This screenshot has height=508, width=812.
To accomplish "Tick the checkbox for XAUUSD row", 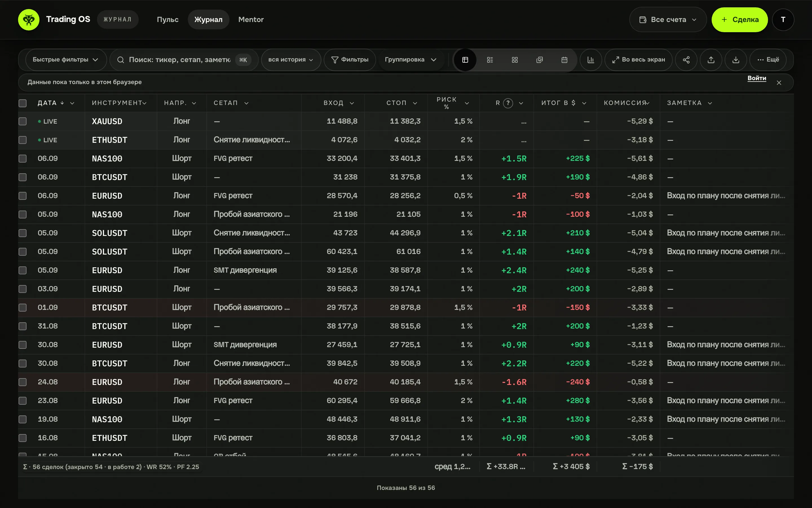I will pos(23,121).
